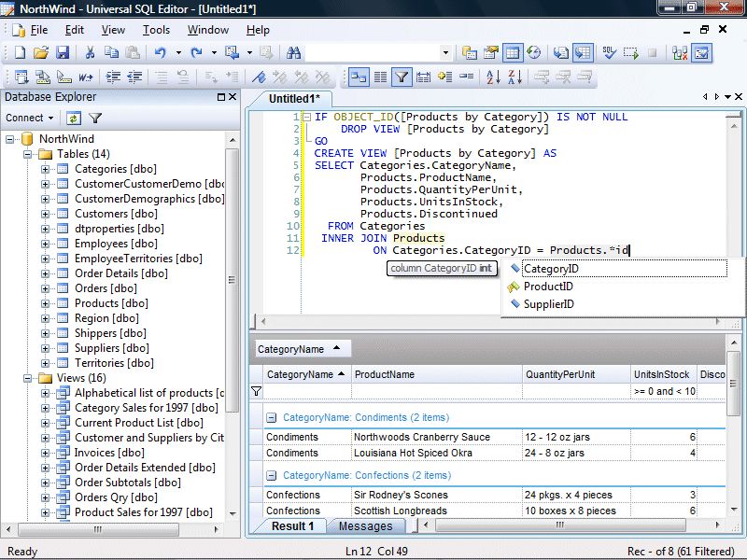Open the filter funnel in Database Explorer
This screenshot has width=747, height=560.
(x=95, y=117)
